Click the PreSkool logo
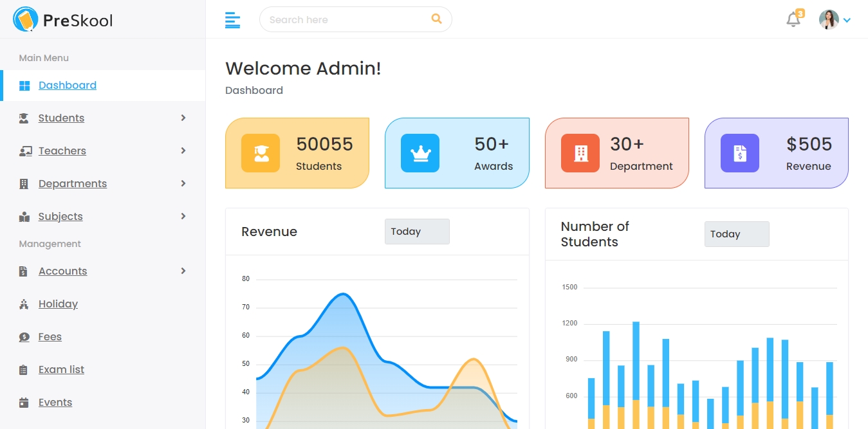Viewport: 868px width, 429px height. pos(62,20)
